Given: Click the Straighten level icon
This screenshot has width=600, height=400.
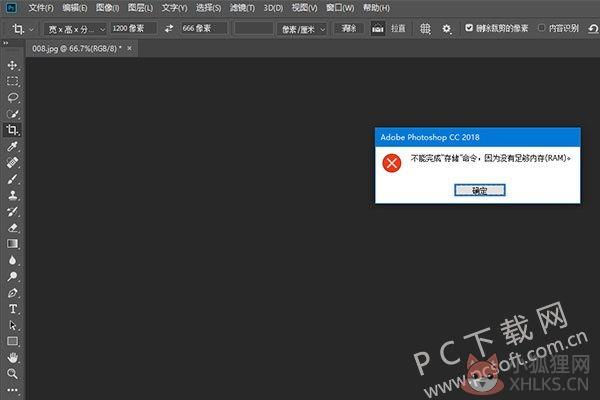Looking at the screenshot, I should tap(378, 29).
